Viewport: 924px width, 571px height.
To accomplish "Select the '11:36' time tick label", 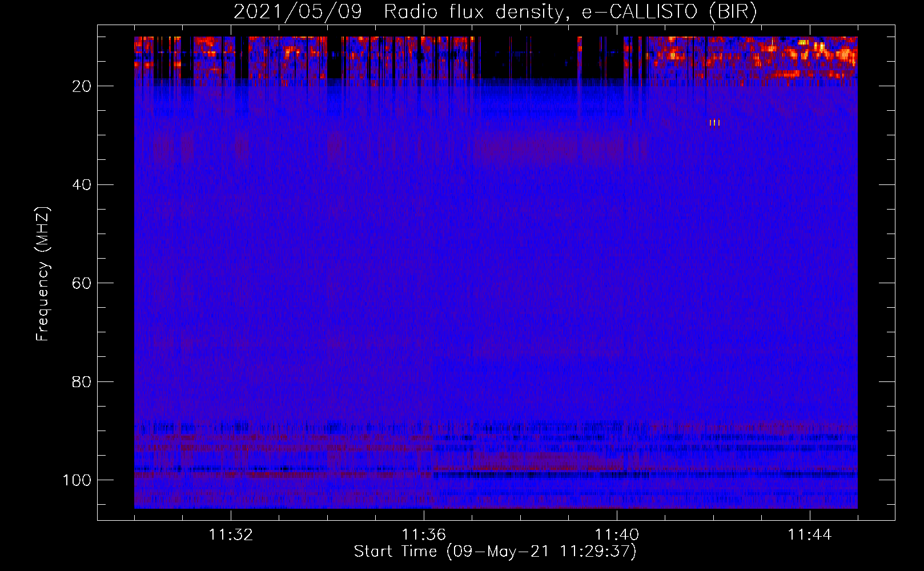I will pos(424,535).
